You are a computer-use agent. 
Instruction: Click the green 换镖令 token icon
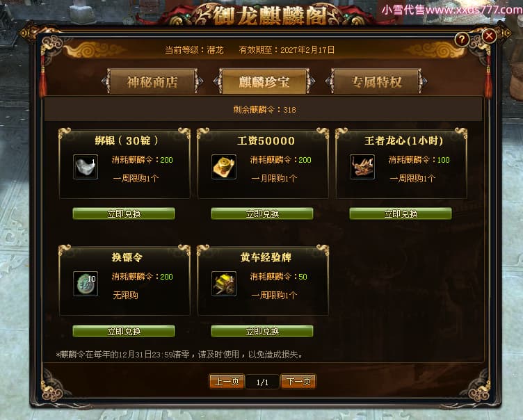tap(86, 284)
